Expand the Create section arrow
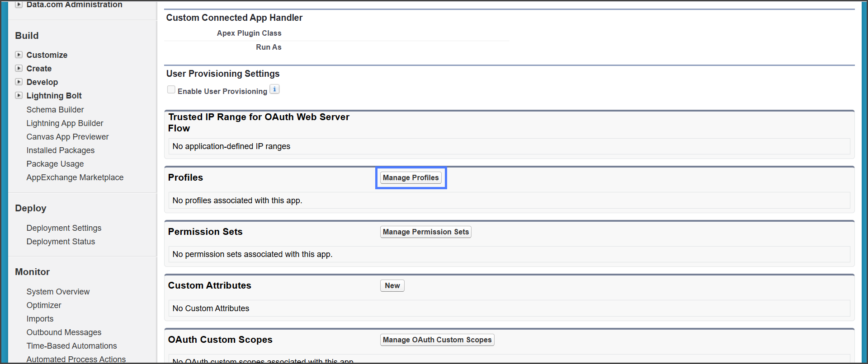The height and width of the screenshot is (364, 868). [19, 68]
